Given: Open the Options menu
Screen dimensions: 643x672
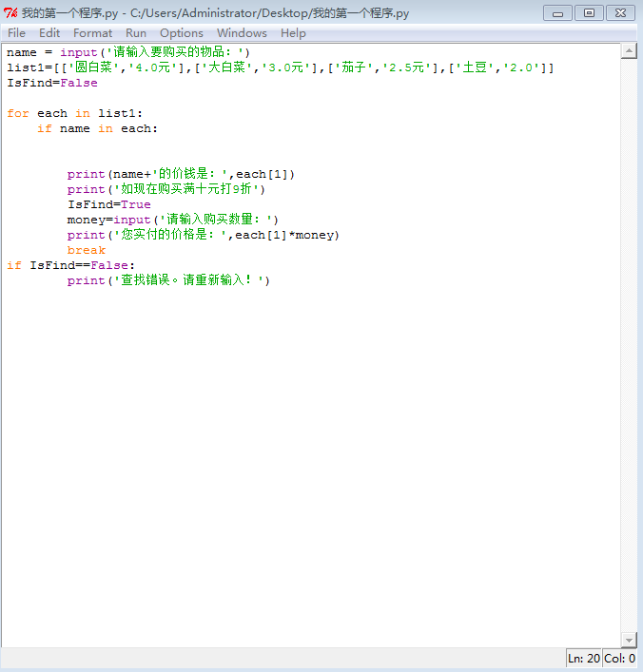Looking at the screenshot, I should [x=182, y=33].
